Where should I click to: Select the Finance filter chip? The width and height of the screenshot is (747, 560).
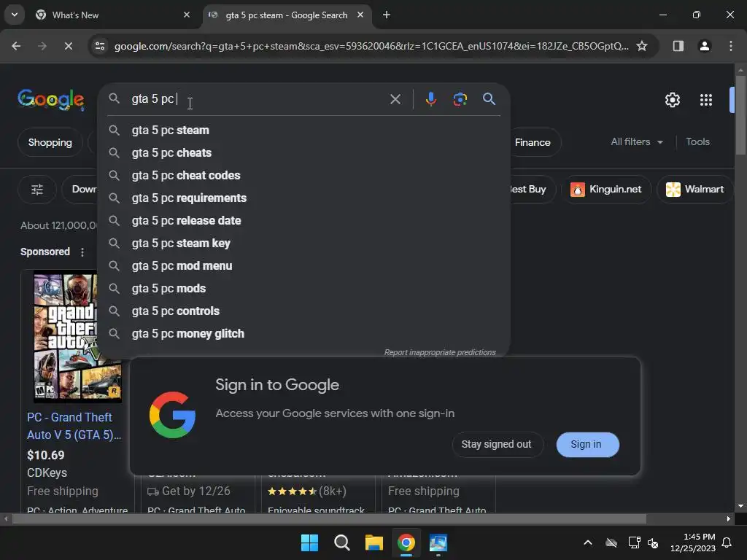coord(533,142)
